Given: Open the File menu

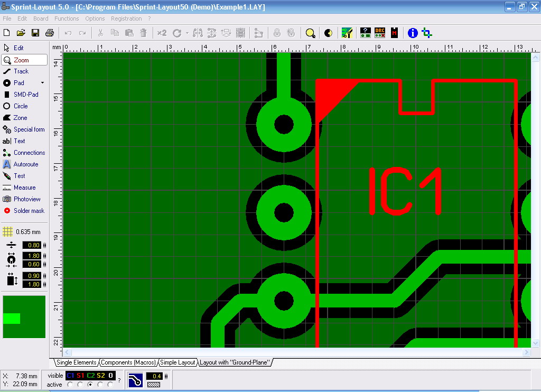Looking at the screenshot, I should coord(7,18).
